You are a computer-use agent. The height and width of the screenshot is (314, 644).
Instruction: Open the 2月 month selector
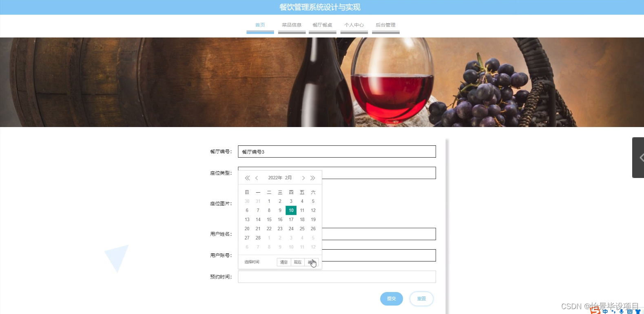[288, 178]
